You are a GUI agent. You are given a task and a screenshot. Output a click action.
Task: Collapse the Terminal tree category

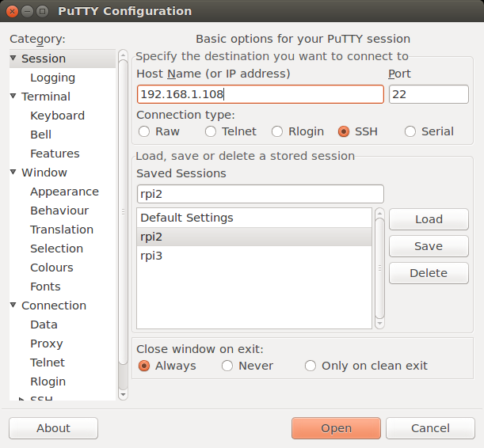[x=13, y=96]
